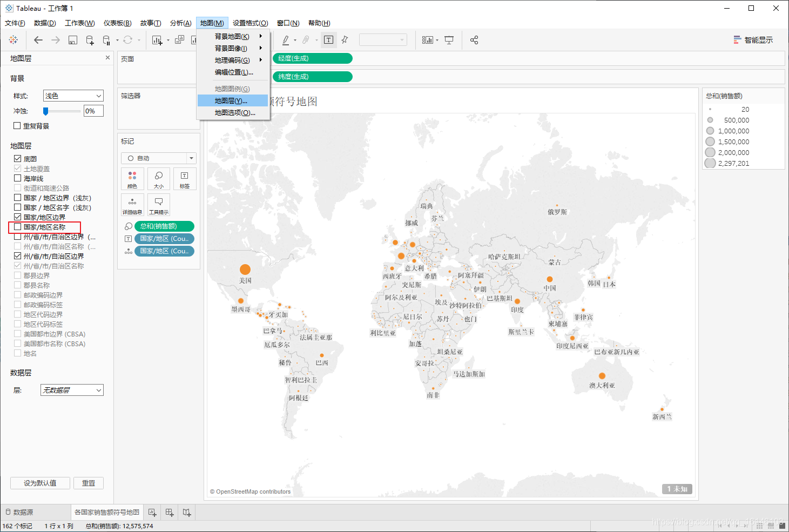Click the share workbook icon
The image size is (789, 532).
click(x=474, y=40)
